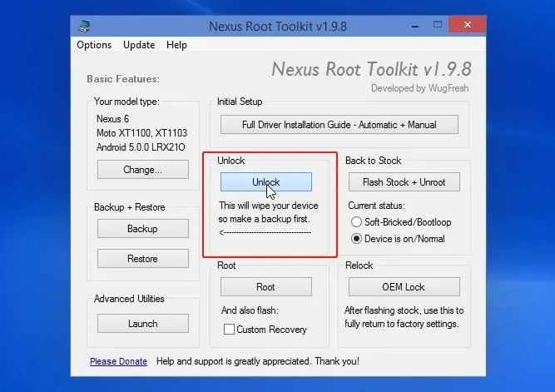Viewport: 555px width, 392px height.
Task: Click the Backup button
Action: [142, 229]
